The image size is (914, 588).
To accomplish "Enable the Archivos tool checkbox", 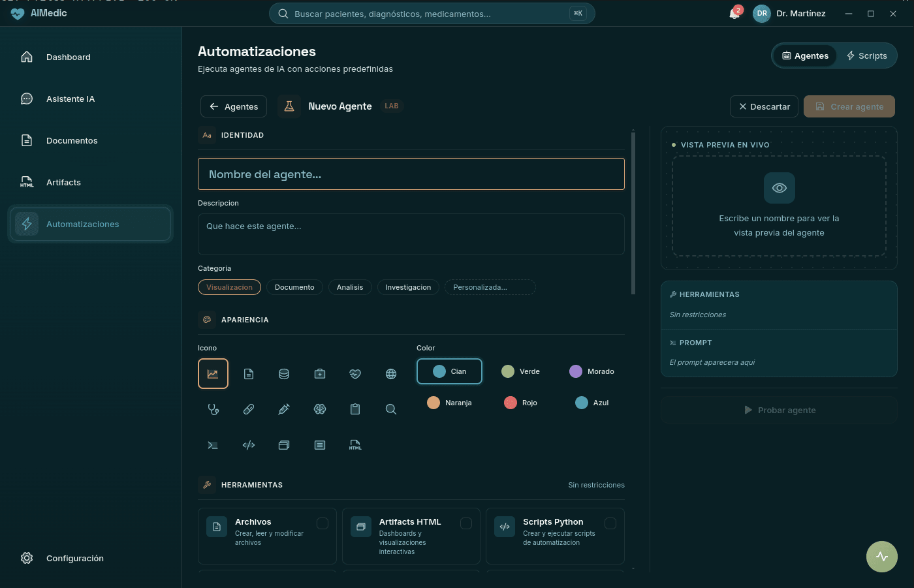I will click(x=323, y=523).
